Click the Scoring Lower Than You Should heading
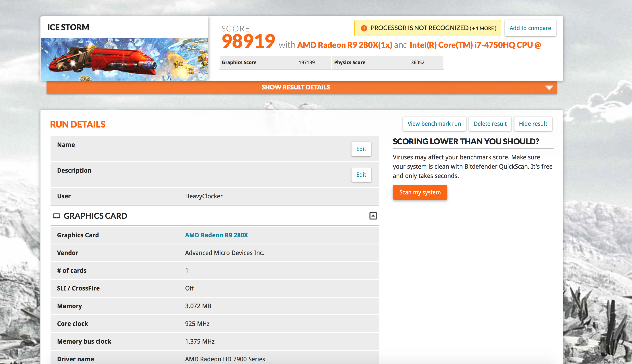 (466, 141)
